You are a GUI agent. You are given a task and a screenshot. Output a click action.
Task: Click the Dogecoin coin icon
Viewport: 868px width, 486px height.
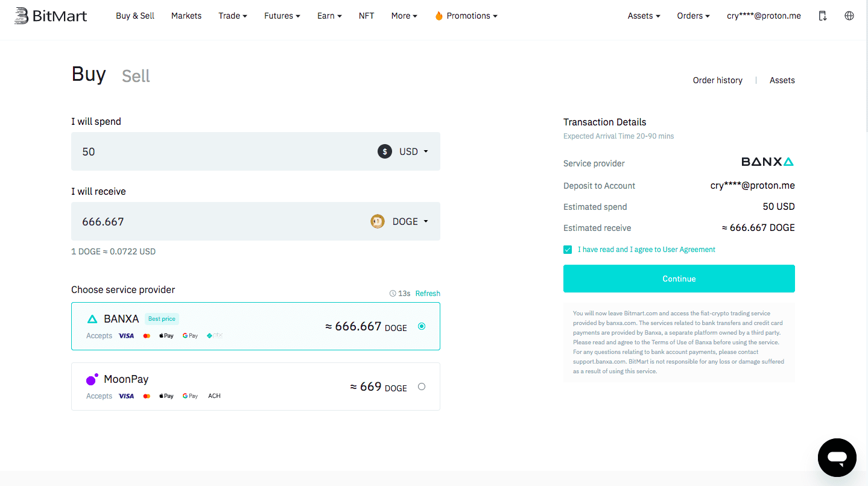tap(378, 221)
